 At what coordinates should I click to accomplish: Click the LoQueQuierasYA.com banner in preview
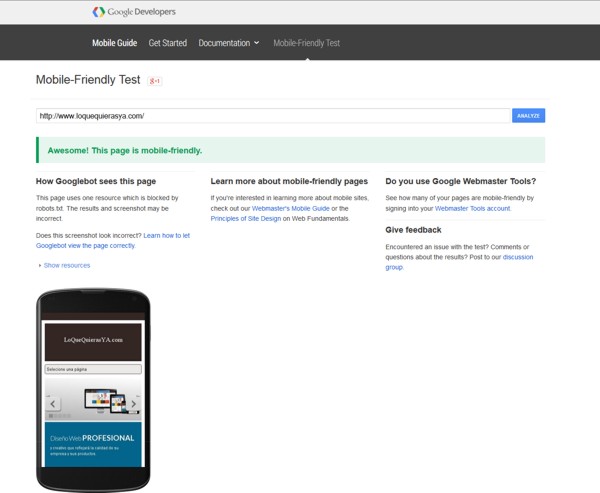coord(92,340)
